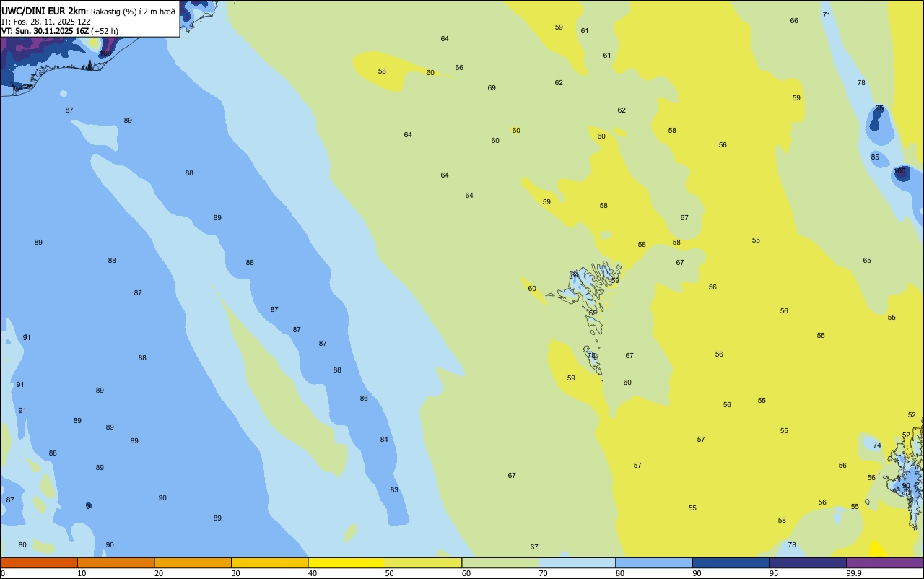Click the map value "65"
Viewport: 924px width, 579px height.
[867, 260]
